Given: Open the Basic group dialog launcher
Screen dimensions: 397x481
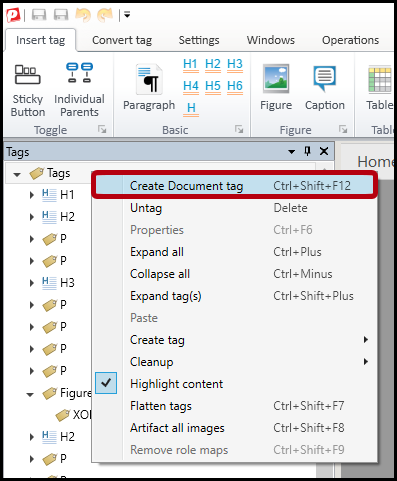Looking at the screenshot, I should coord(239,129).
